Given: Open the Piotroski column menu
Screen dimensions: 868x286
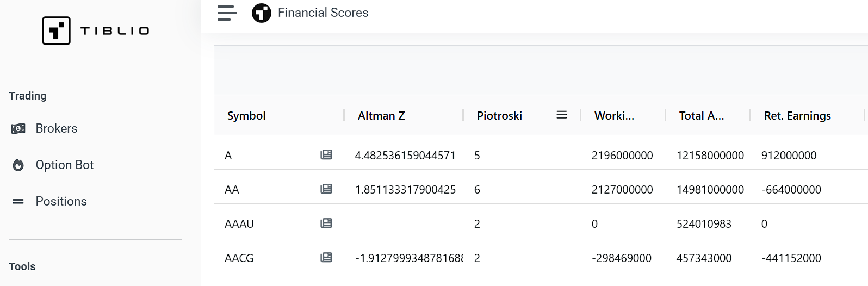Looking at the screenshot, I should point(562,115).
